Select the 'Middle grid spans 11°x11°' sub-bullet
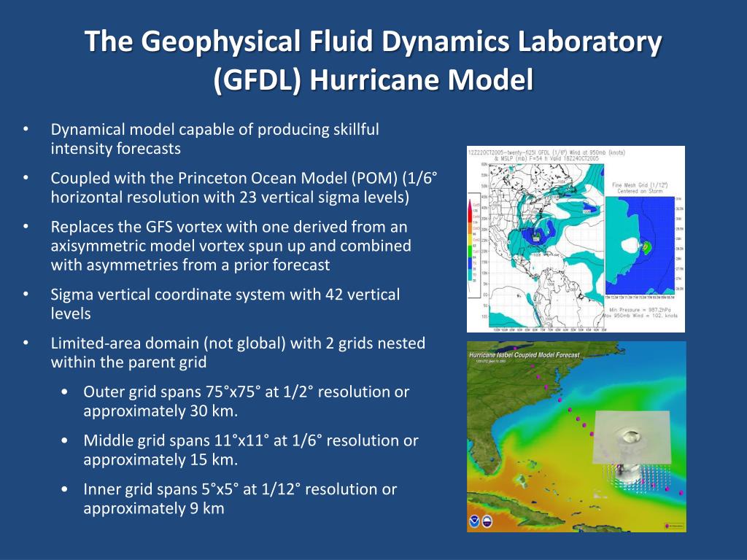747x560 pixels. point(251,449)
